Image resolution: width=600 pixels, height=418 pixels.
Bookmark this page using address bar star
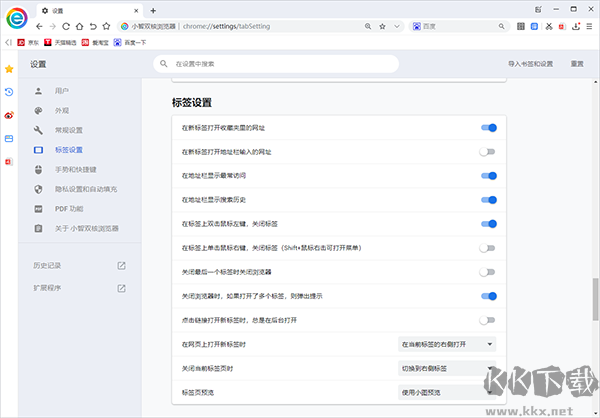(382, 26)
